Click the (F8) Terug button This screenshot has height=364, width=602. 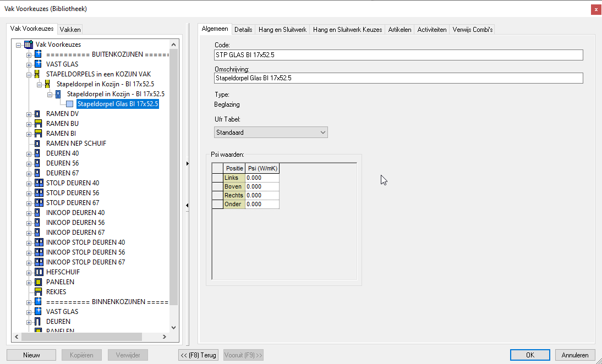[199, 355]
